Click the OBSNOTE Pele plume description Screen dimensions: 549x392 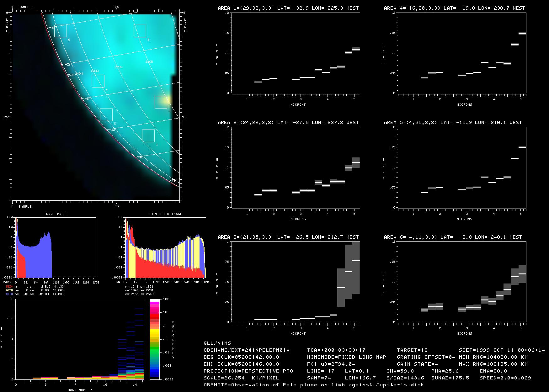click(314, 385)
